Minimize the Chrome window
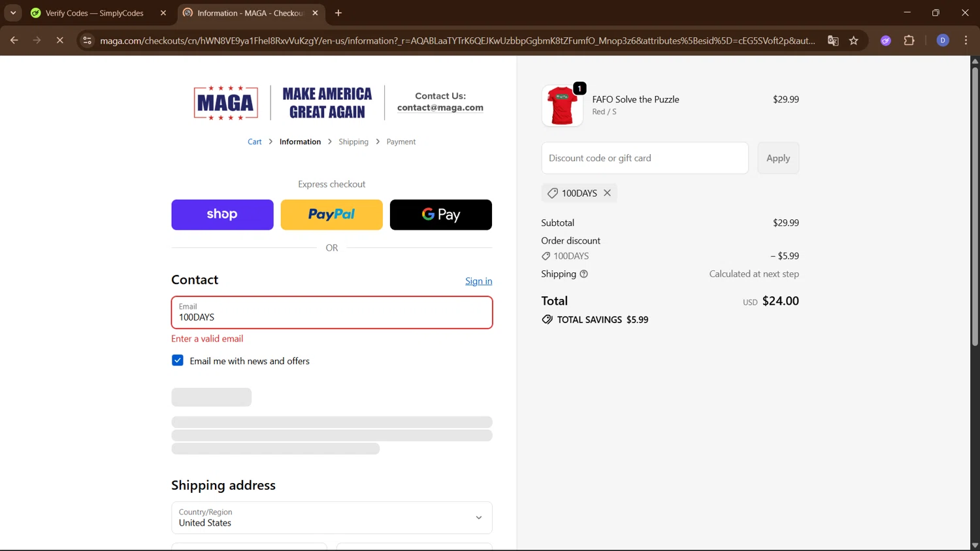 coord(907,12)
